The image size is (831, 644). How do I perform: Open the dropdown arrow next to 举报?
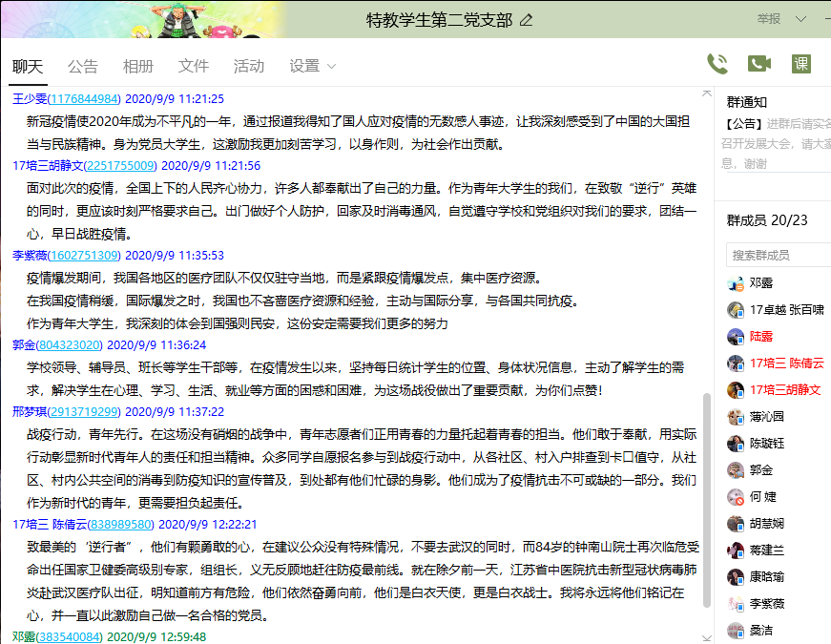pos(800,19)
